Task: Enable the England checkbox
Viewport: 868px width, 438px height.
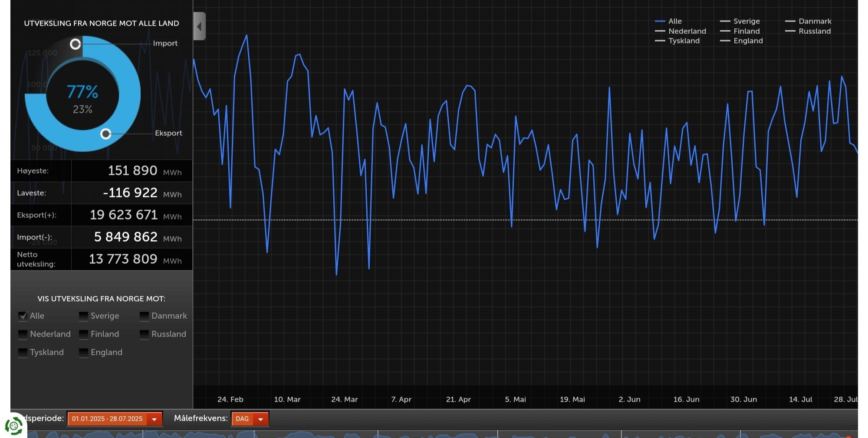Action: [83, 352]
